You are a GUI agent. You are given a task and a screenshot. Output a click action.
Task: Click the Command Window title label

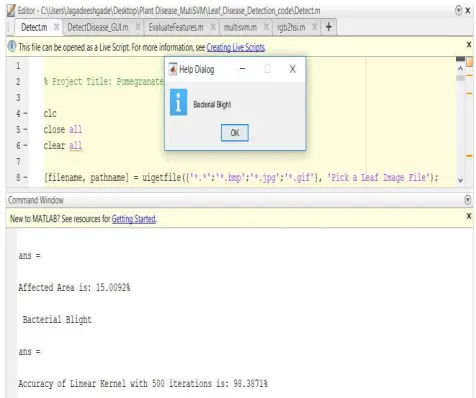36,200
